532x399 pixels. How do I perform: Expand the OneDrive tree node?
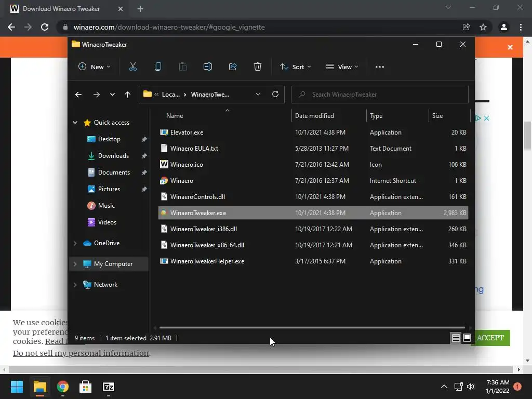[75, 243]
